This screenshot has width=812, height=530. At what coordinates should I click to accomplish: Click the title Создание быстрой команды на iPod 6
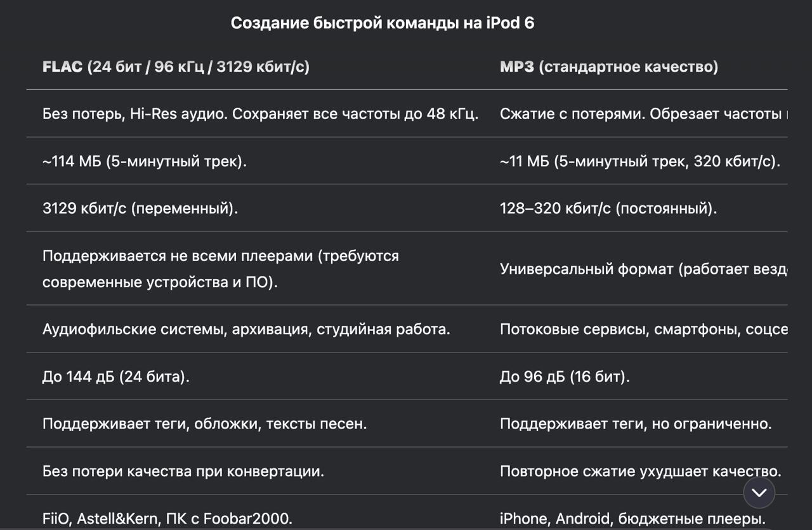(x=383, y=23)
